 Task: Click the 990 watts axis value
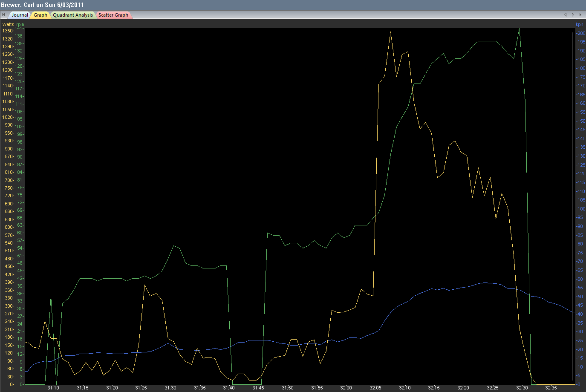(9, 125)
